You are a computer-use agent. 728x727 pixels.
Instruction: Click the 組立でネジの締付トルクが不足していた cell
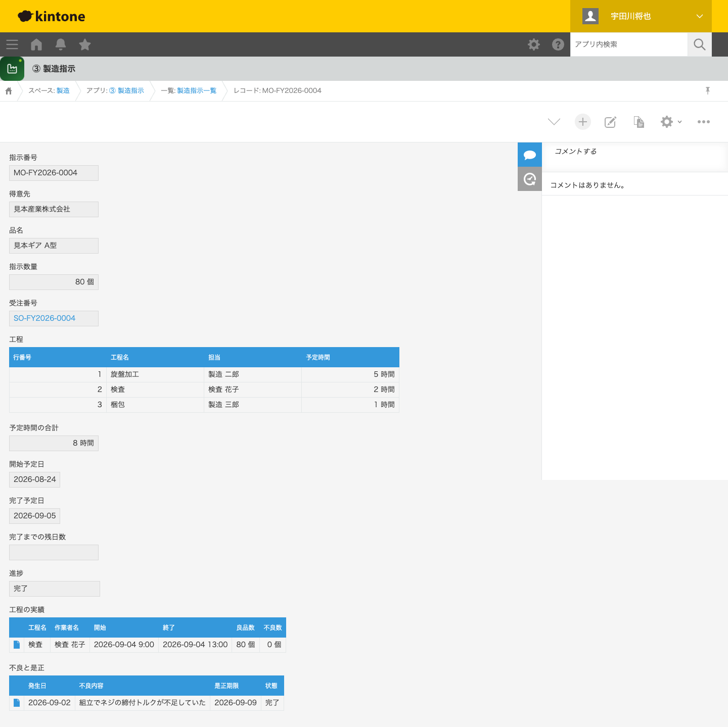[x=143, y=703]
